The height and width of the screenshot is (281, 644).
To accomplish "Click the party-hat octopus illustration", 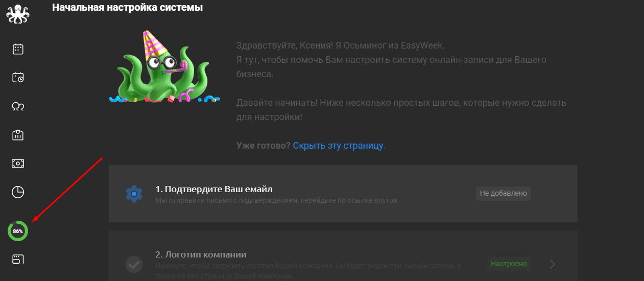I will click(x=164, y=67).
